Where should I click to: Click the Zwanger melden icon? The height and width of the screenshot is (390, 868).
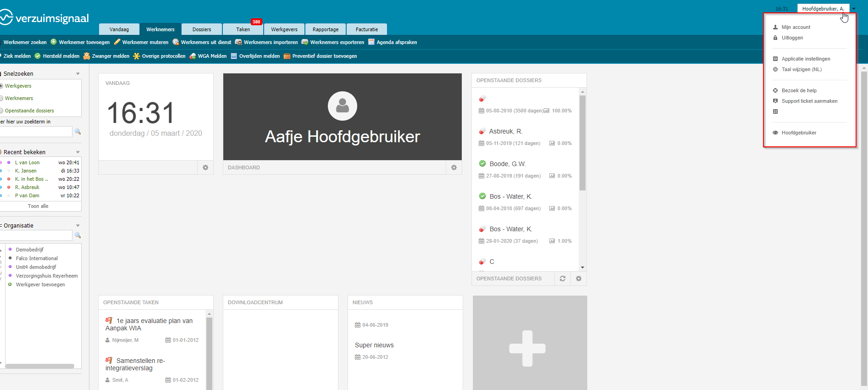coord(87,56)
